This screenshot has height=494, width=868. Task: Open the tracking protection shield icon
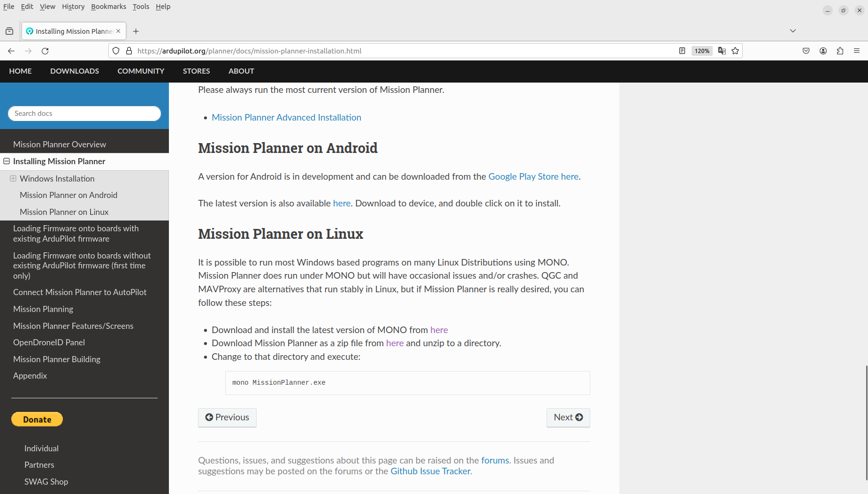coord(116,51)
